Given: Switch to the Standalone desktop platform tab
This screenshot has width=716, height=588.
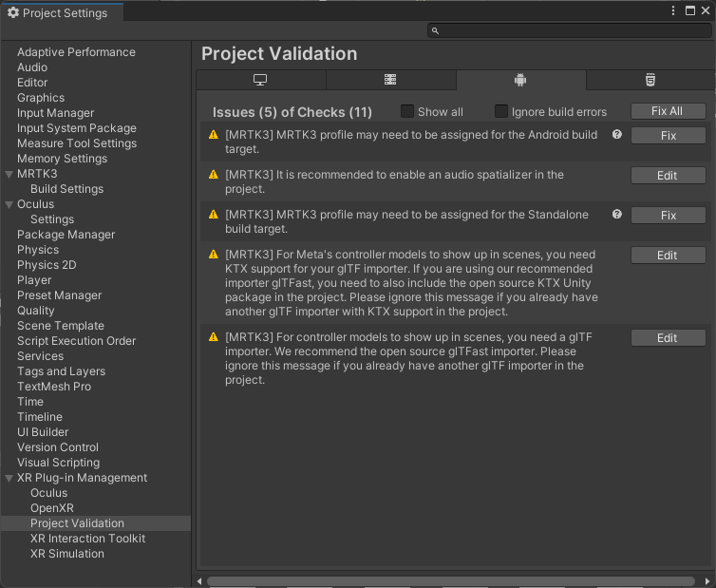Looking at the screenshot, I should pyautogui.click(x=261, y=80).
